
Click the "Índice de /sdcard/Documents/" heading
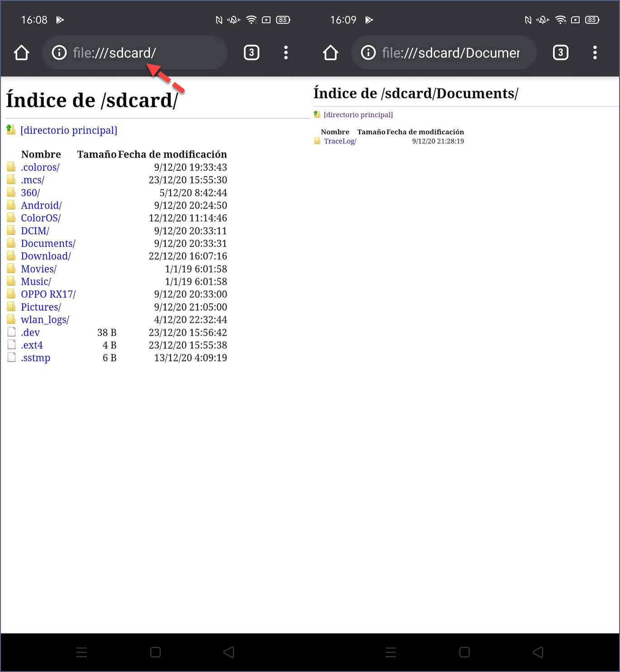416,93
